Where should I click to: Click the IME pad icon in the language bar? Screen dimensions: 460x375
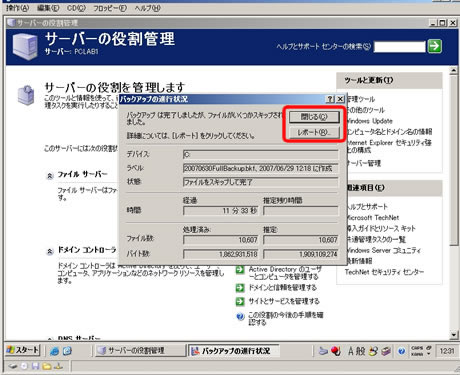pos(374,351)
